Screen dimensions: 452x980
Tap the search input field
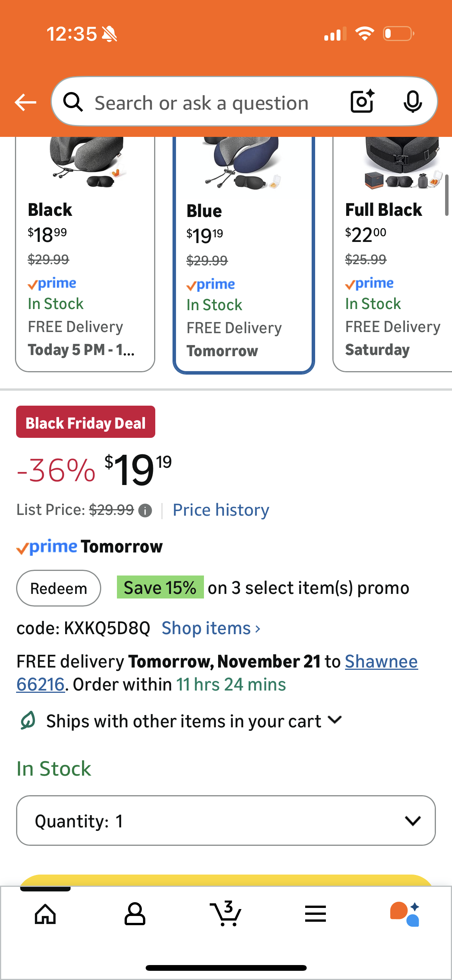point(201,103)
